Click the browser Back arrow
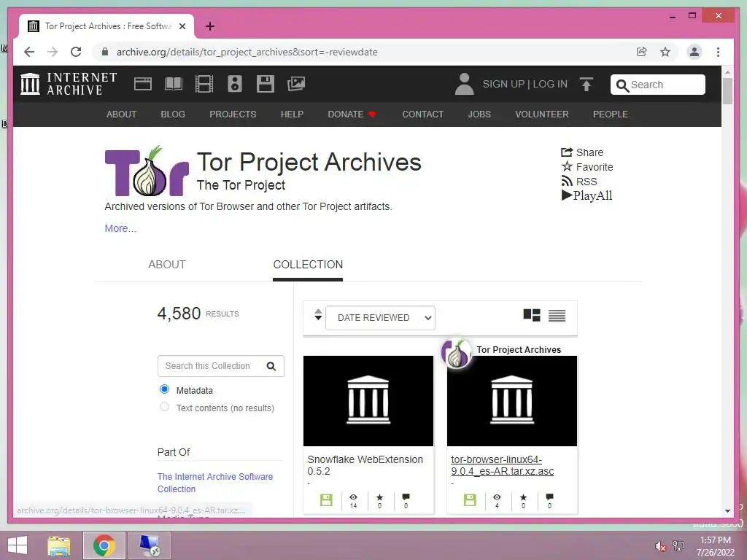Screen dimensions: 747x560 point(29,52)
